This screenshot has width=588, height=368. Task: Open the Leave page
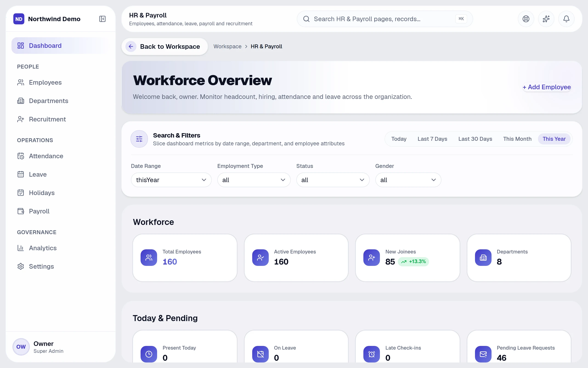tap(60, 174)
